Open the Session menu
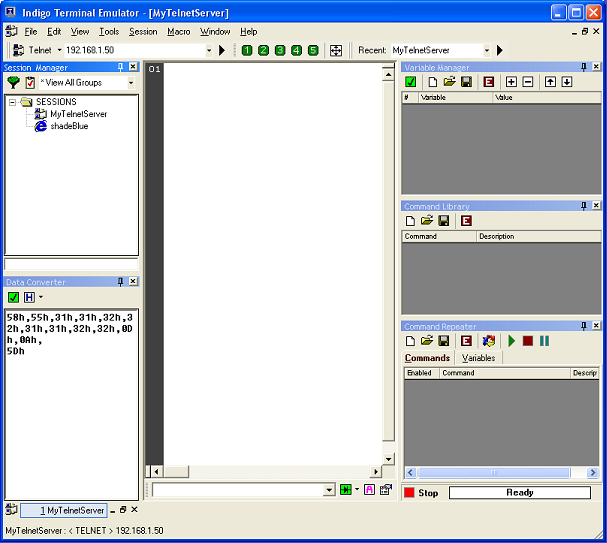The width and height of the screenshot is (607, 543). click(x=143, y=32)
